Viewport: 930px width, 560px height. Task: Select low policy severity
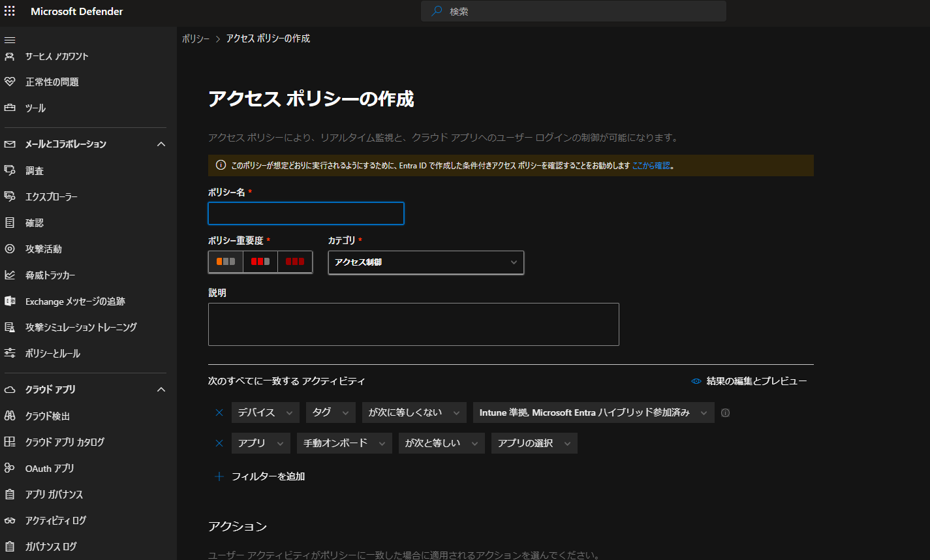click(226, 262)
